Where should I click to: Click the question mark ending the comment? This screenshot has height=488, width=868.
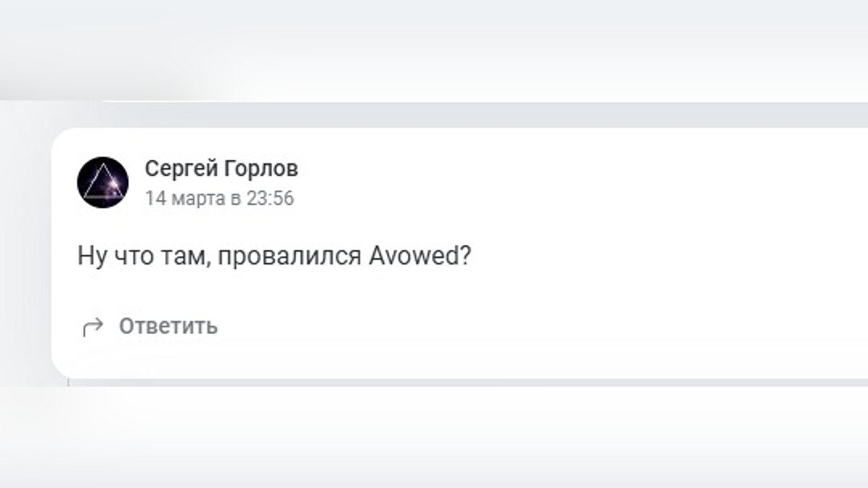click(466, 257)
